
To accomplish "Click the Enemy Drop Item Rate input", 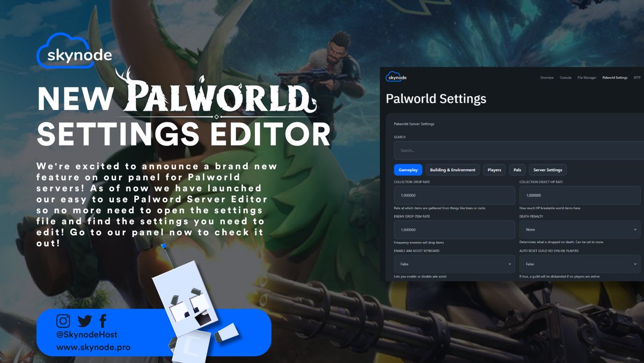I will 455,230.
